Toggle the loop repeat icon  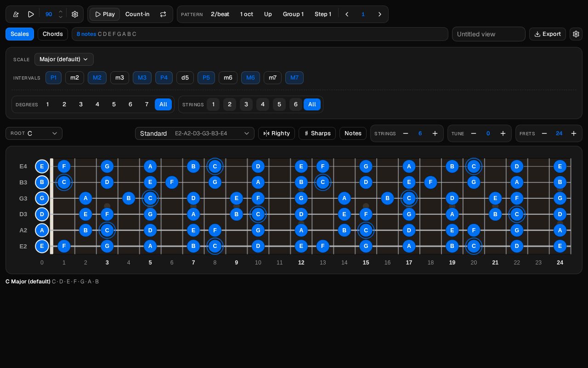click(163, 14)
